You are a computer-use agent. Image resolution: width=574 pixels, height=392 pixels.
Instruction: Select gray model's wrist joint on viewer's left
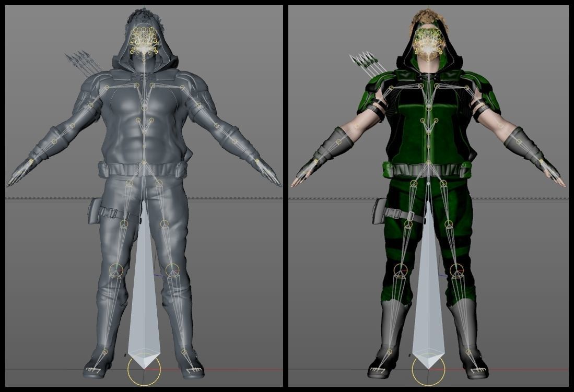coord(31,161)
